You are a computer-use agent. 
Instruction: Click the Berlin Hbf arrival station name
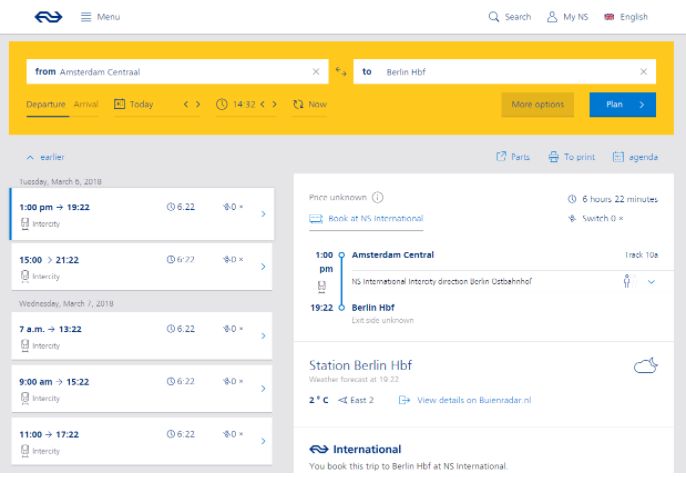tap(373, 308)
